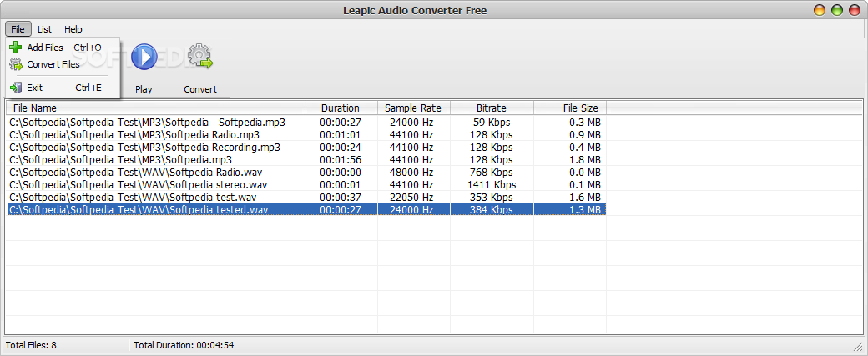868x356 pixels.
Task: Open the Help menu
Action: pos(73,29)
